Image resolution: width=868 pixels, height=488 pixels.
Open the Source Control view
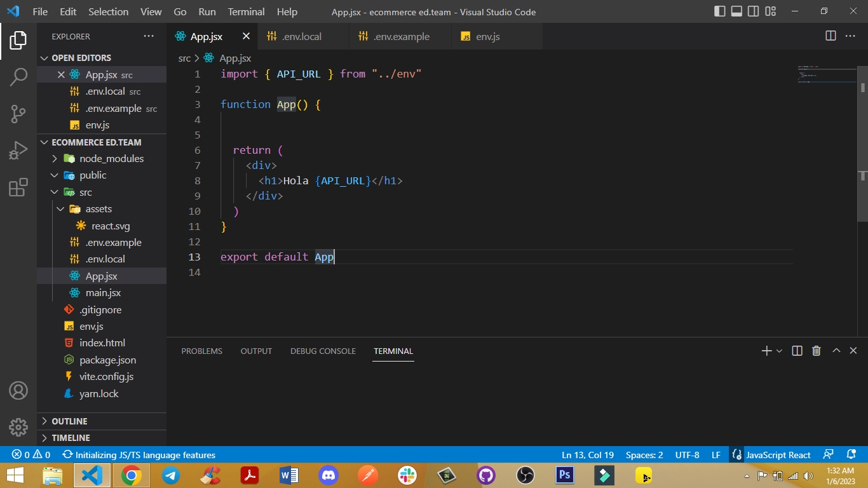18,114
